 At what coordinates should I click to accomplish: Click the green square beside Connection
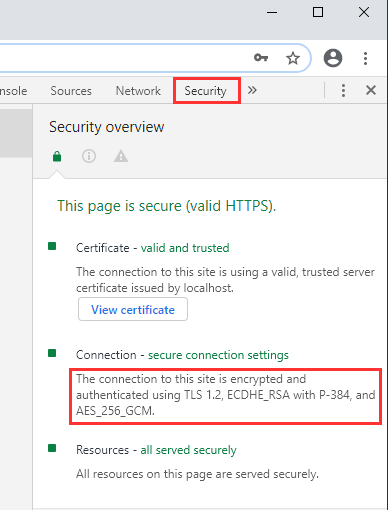(52, 353)
